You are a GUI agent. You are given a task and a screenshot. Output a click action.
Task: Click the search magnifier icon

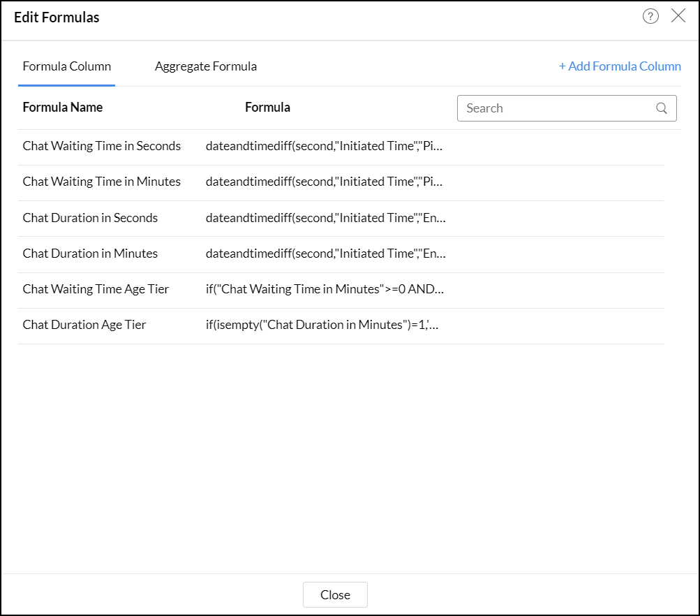tap(662, 108)
